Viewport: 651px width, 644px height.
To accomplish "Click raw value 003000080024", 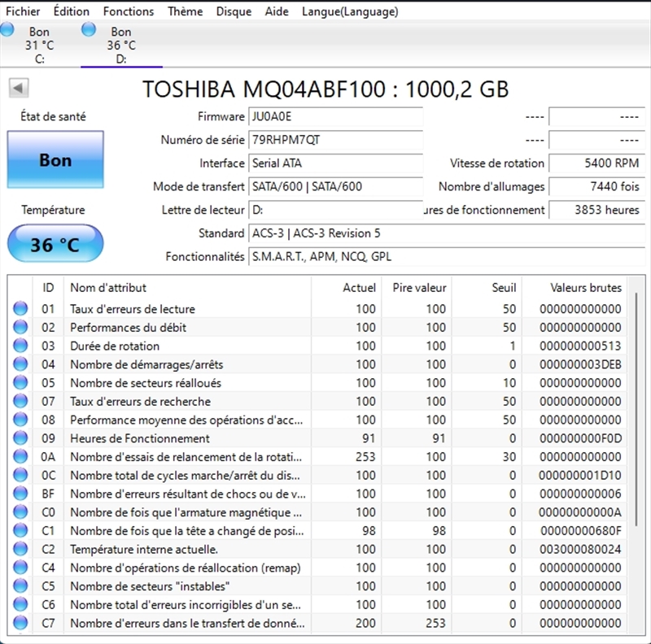I will click(580, 549).
